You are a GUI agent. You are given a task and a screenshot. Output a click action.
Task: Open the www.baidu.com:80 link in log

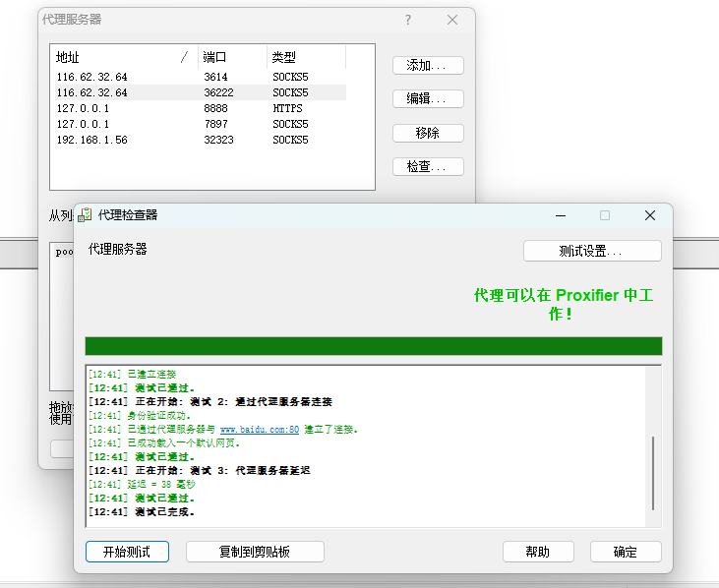(x=260, y=430)
